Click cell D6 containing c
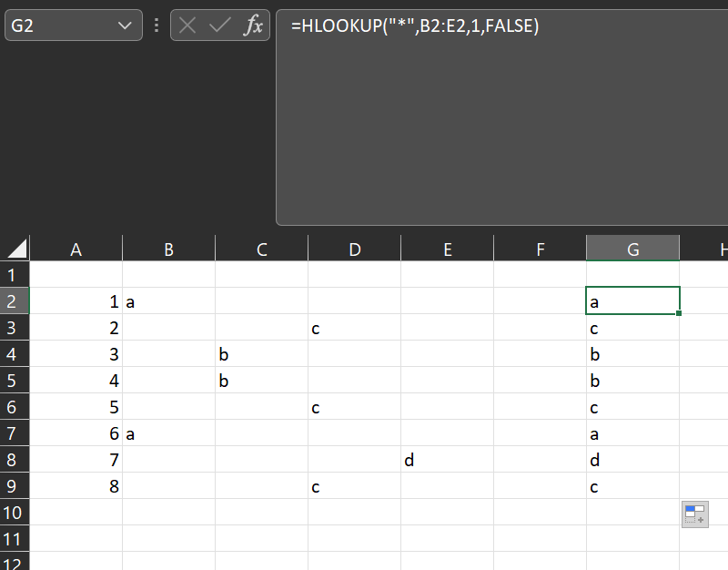The height and width of the screenshot is (570, 728). [355, 407]
